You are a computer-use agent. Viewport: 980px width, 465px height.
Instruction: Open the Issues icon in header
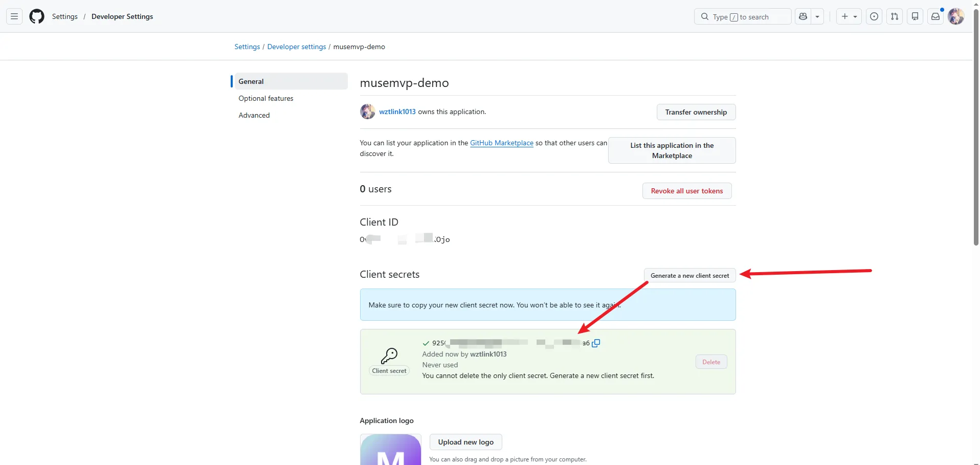tap(874, 16)
